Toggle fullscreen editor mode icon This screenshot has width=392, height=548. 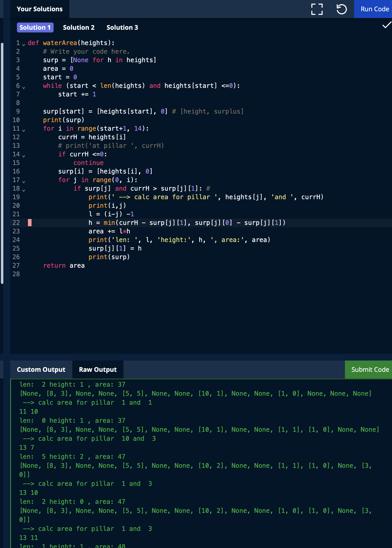point(317,9)
